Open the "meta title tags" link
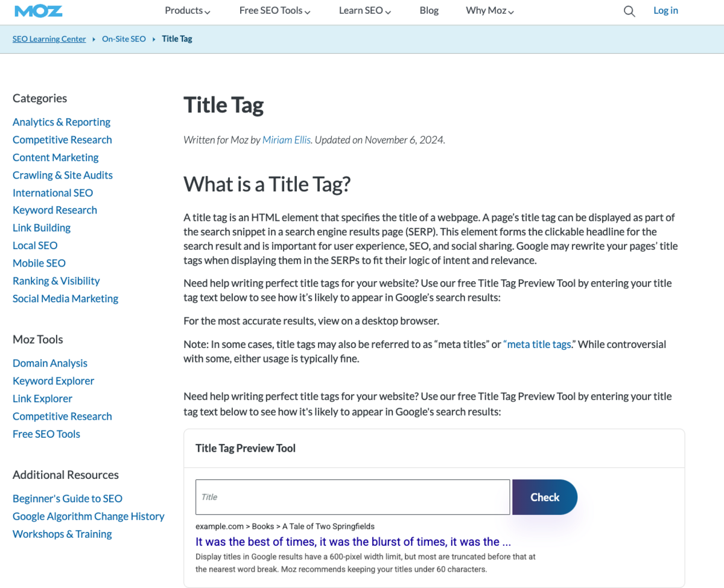The image size is (724, 588). point(538,344)
